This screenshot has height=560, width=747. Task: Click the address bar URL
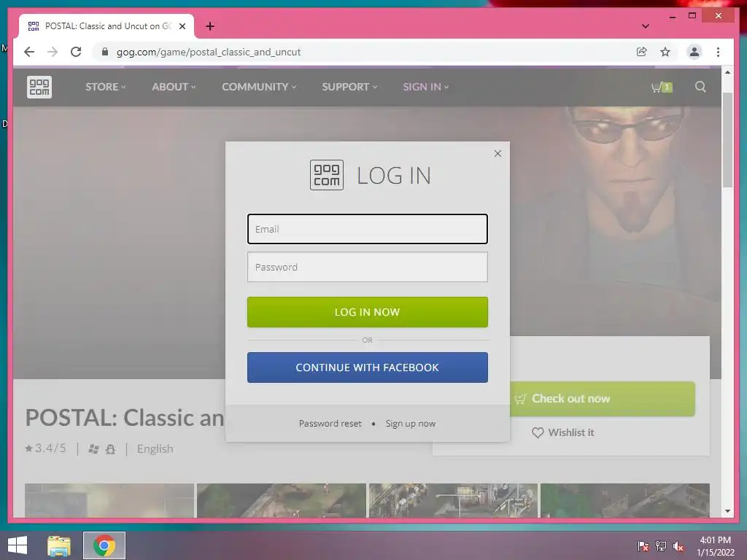(209, 52)
